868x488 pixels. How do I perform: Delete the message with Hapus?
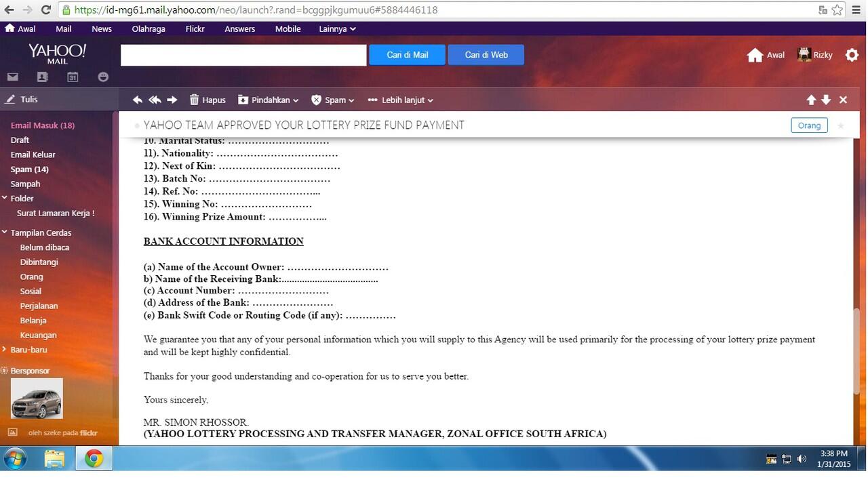(208, 100)
